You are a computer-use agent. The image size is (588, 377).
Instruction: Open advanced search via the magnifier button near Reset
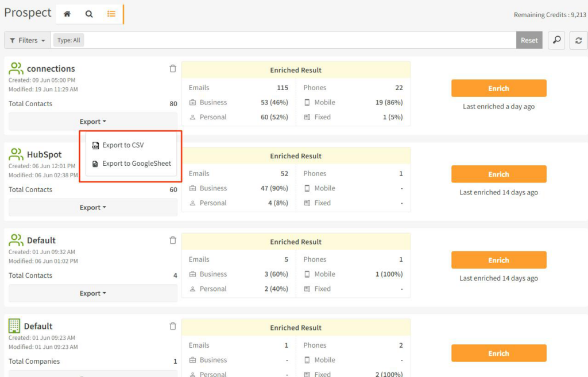pos(556,40)
